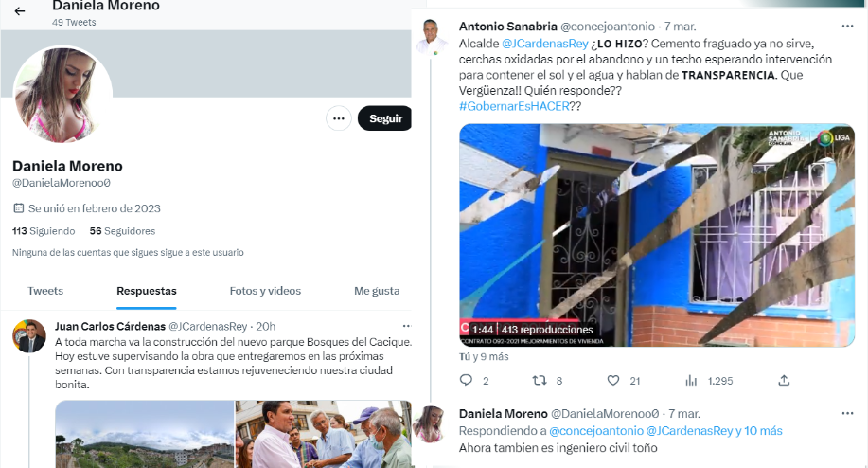Viewport: 868px width, 468px height.
Task: Click 113 Siguiendo count
Action: pos(44,231)
